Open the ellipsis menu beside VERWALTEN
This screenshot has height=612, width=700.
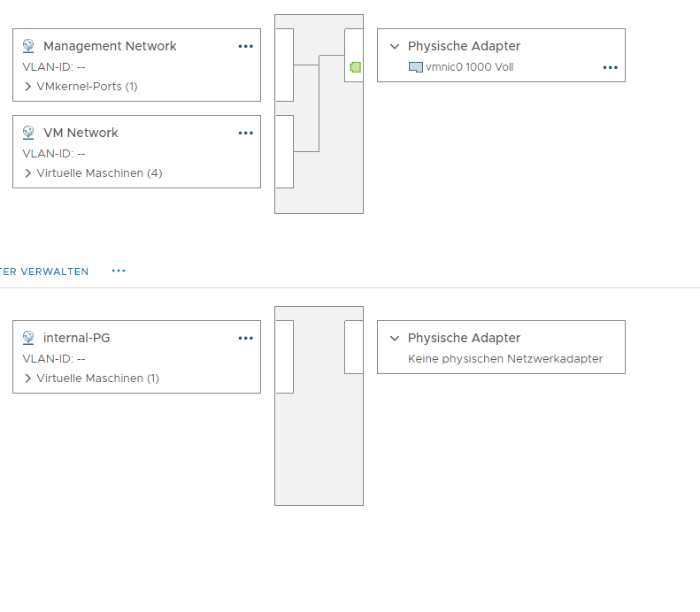point(119,271)
